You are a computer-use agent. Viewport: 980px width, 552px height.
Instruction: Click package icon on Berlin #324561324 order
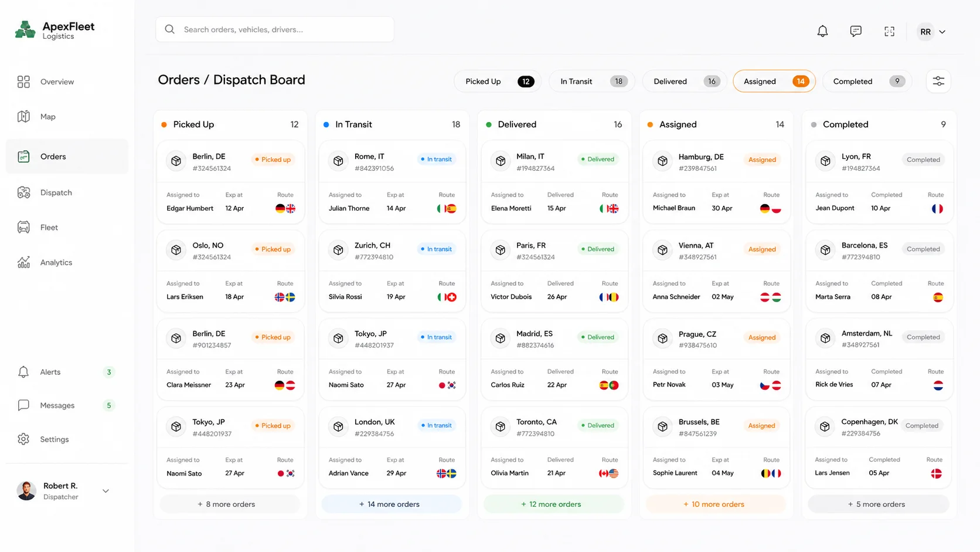176,161
